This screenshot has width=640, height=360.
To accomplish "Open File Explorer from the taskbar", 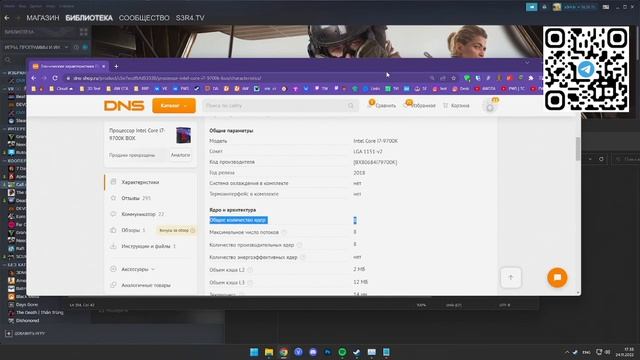I will click(x=269, y=352).
